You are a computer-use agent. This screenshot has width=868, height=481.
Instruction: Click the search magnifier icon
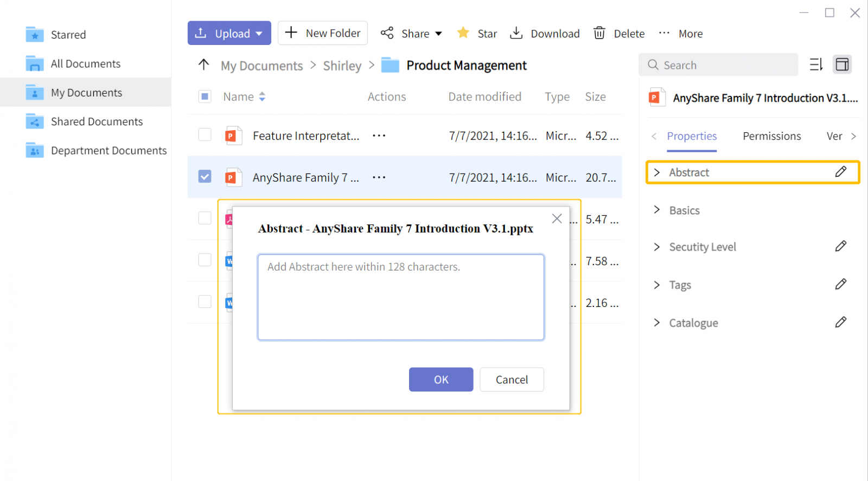tap(653, 65)
